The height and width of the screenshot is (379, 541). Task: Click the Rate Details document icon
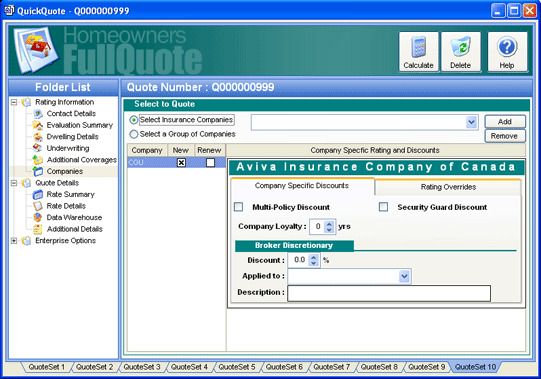click(38, 206)
